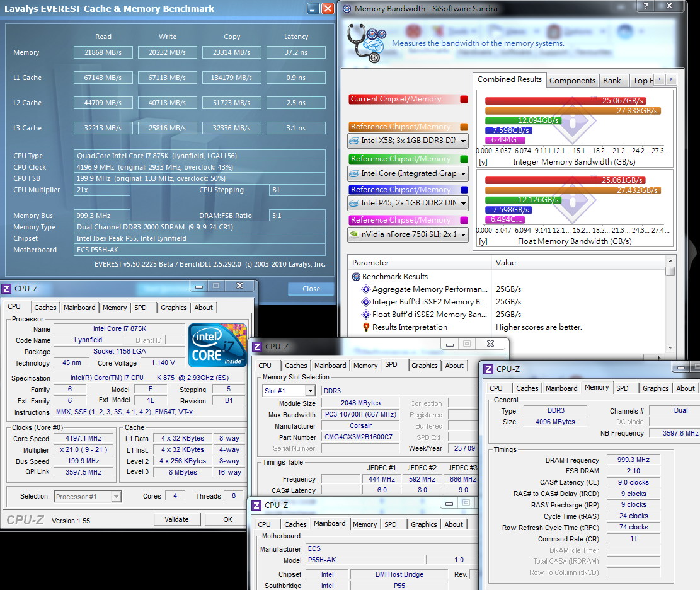This screenshot has height=590, width=700.
Task: Click the EVEREST Memory Read 21868 MB/s field
Action: (x=103, y=52)
